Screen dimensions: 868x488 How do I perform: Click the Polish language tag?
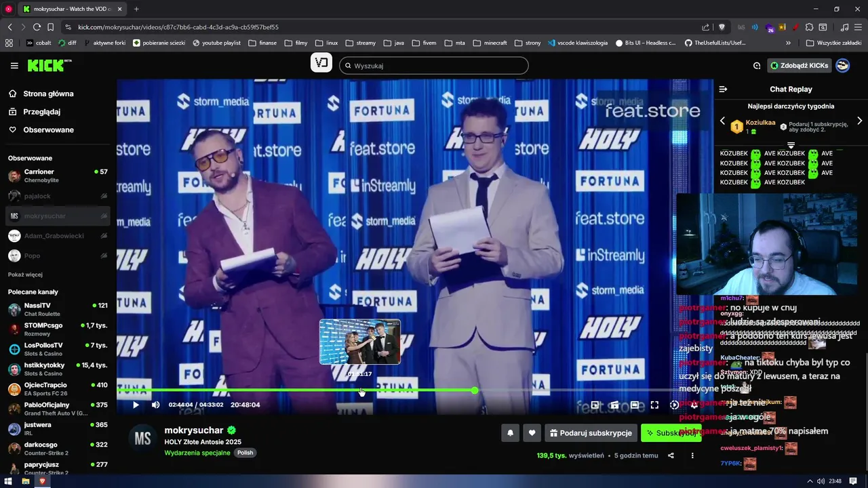tap(245, 453)
